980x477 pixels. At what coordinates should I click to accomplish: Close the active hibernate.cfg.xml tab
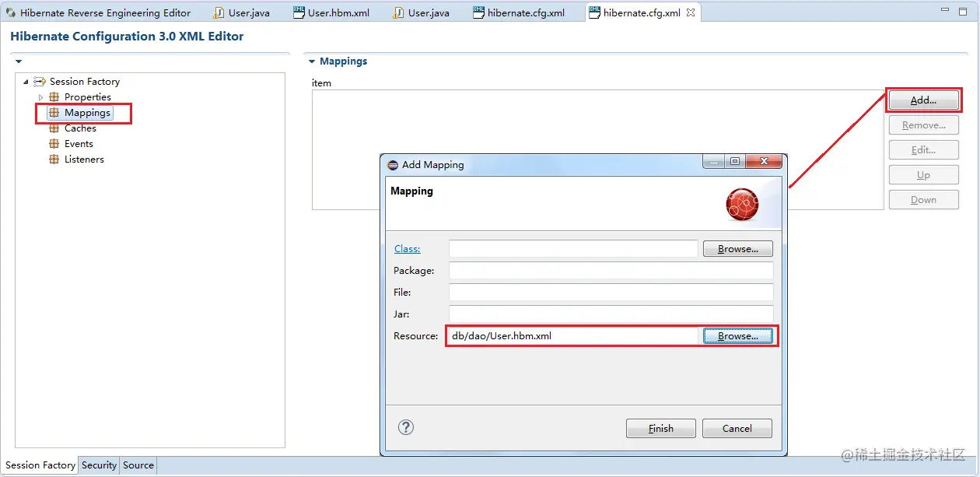point(691,12)
